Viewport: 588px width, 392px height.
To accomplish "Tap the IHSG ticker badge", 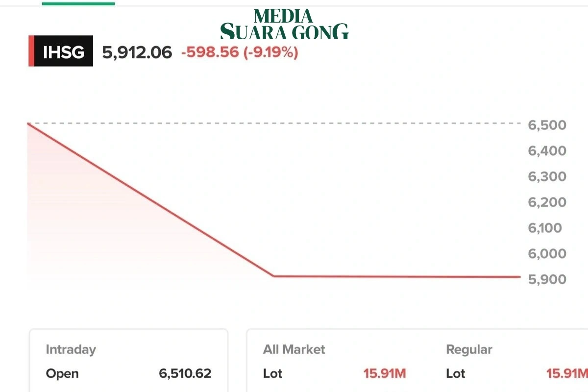I will 61,51.
